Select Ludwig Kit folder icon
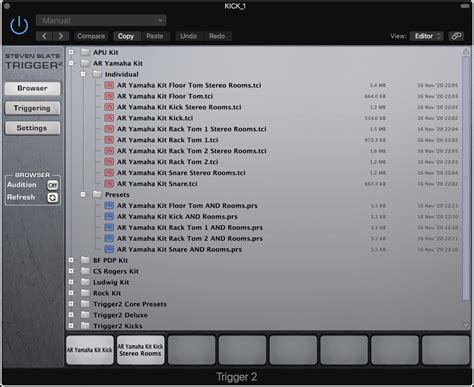 tap(85, 282)
